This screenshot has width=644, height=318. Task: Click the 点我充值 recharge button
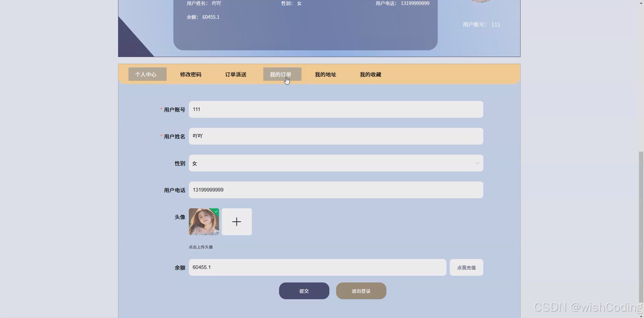tap(466, 267)
